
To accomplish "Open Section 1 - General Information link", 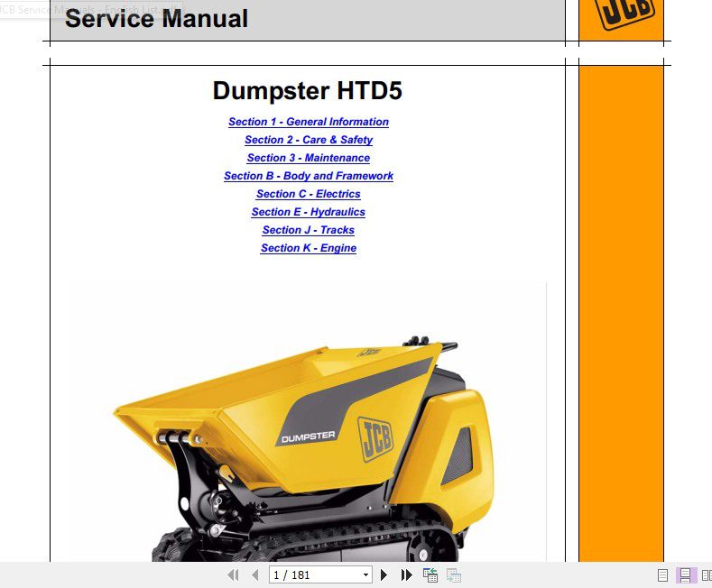I will (x=309, y=122).
